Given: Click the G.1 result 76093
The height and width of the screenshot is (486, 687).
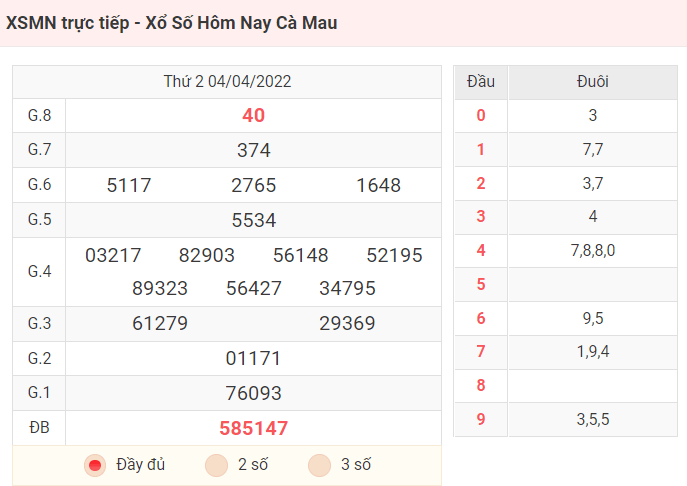Looking at the screenshot, I should (253, 393).
